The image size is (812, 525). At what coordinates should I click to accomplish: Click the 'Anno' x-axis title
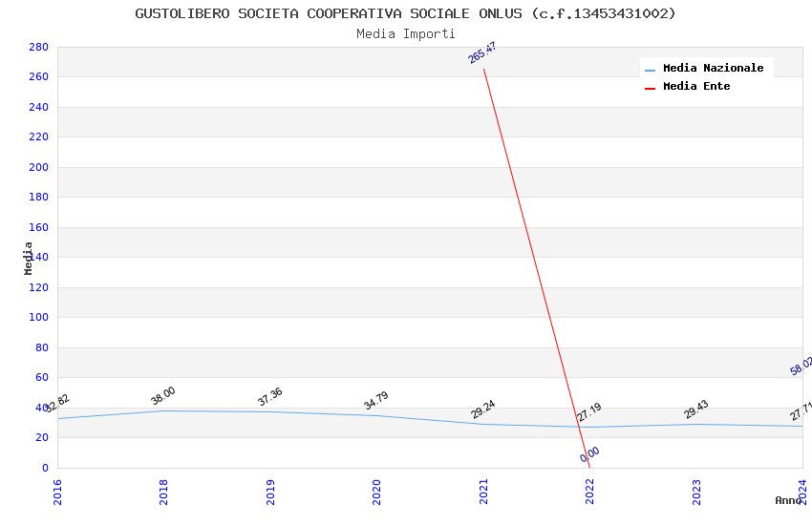coord(787,500)
